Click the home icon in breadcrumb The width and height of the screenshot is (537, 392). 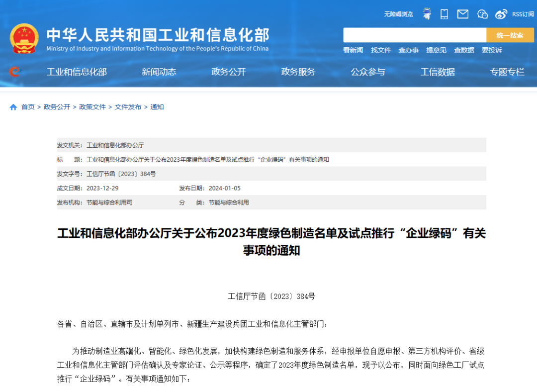pyautogui.click(x=13, y=107)
